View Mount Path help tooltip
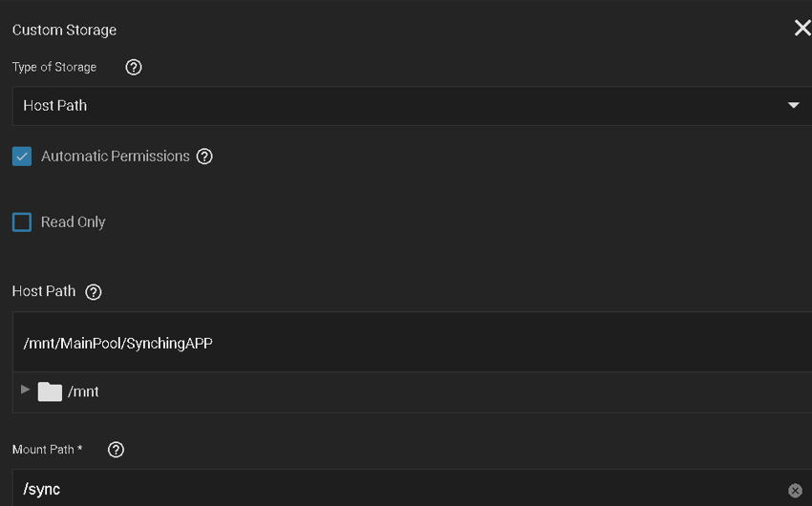The height and width of the screenshot is (506, 812). pyautogui.click(x=116, y=450)
